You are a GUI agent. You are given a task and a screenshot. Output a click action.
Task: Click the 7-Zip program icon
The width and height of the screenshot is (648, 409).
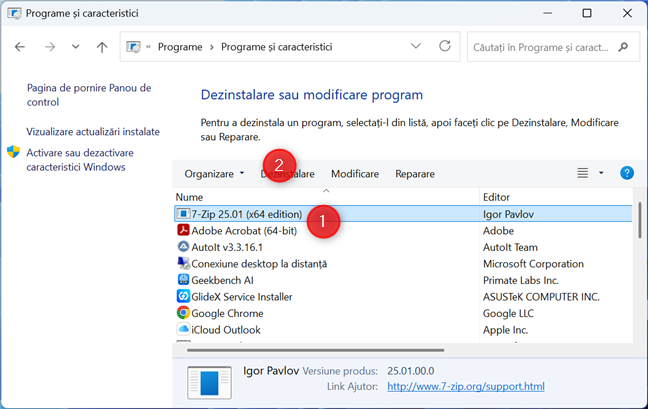[183, 214]
